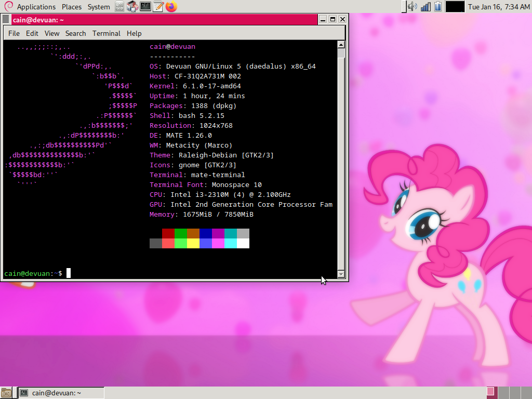
Task: Click the 'Packages: 1388 (dpkg)' line
Action: [x=193, y=105]
